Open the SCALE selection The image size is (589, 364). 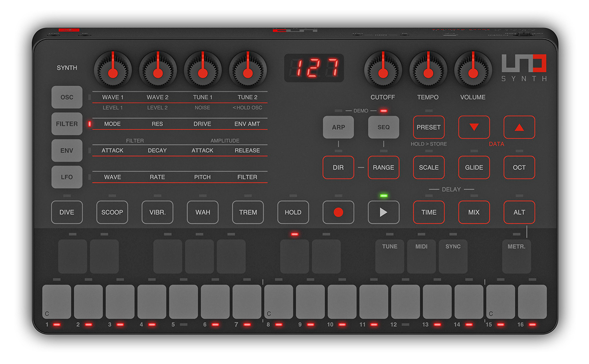pos(429,168)
